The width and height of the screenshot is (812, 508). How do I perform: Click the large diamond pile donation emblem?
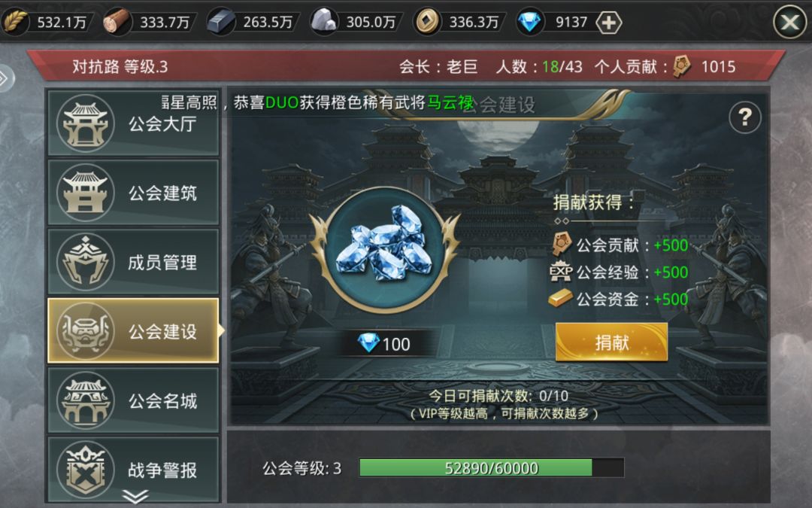click(x=384, y=250)
